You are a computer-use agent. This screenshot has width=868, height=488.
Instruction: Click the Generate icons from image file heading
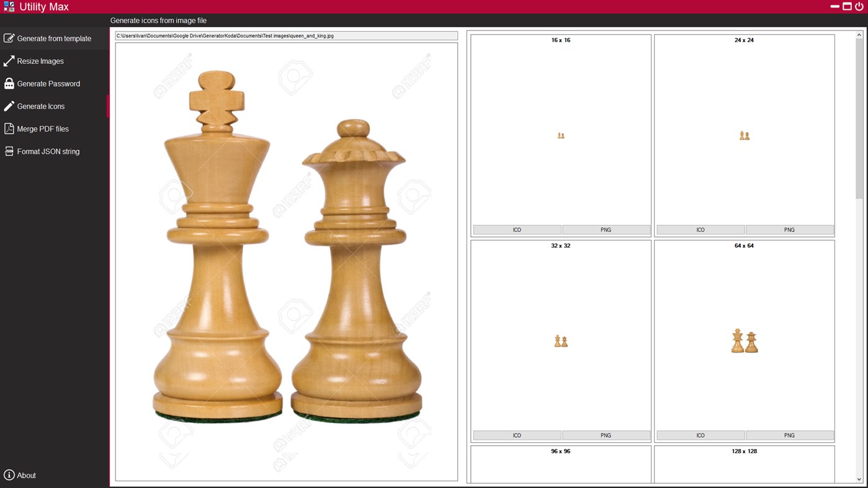tap(158, 20)
